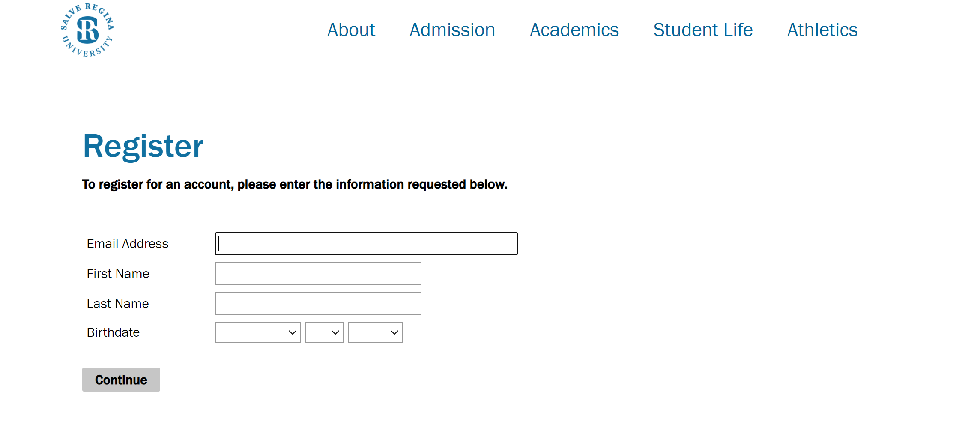980x425 pixels.
Task: Open the Admission menu
Action: tap(452, 30)
